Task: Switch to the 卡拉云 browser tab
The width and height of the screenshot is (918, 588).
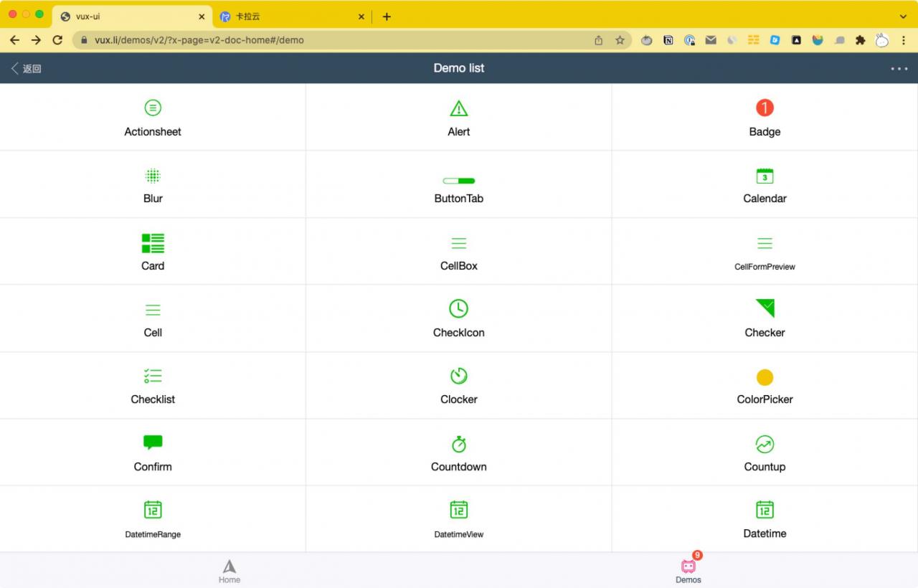Action: [287, 16]
